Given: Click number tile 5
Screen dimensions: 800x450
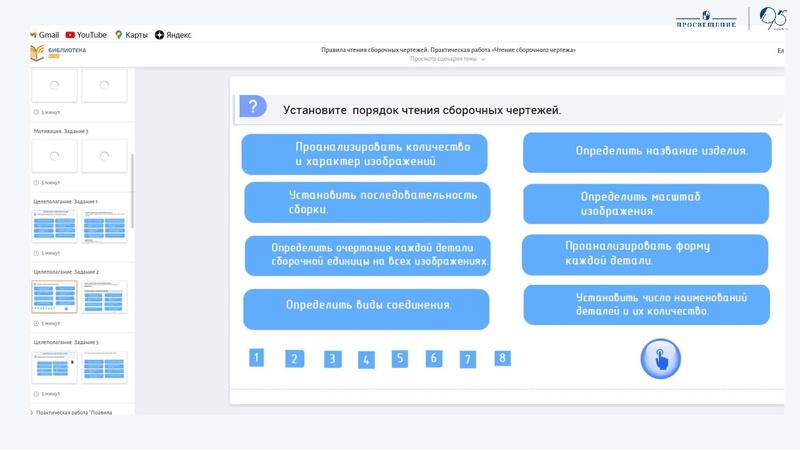Looking at the screenshot, I should (x=399, y=358).
